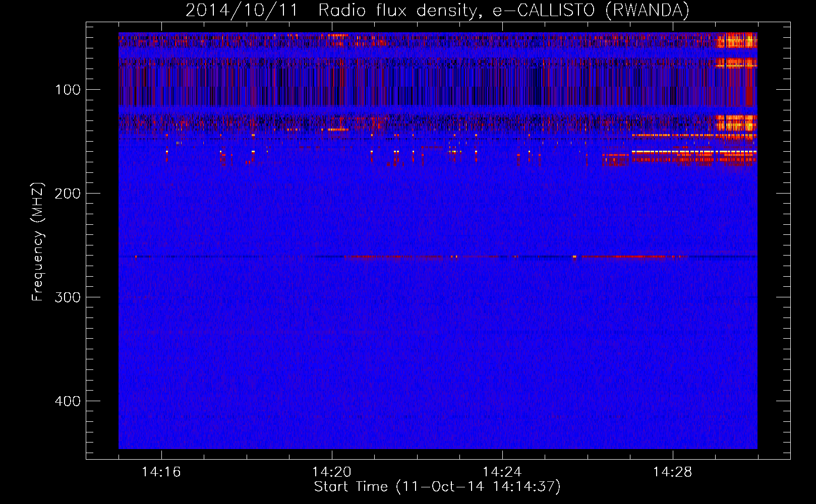Viewport: 816px width, 504px height.
Task: Click the 200 frequency tick label
Action: [68, 194]
